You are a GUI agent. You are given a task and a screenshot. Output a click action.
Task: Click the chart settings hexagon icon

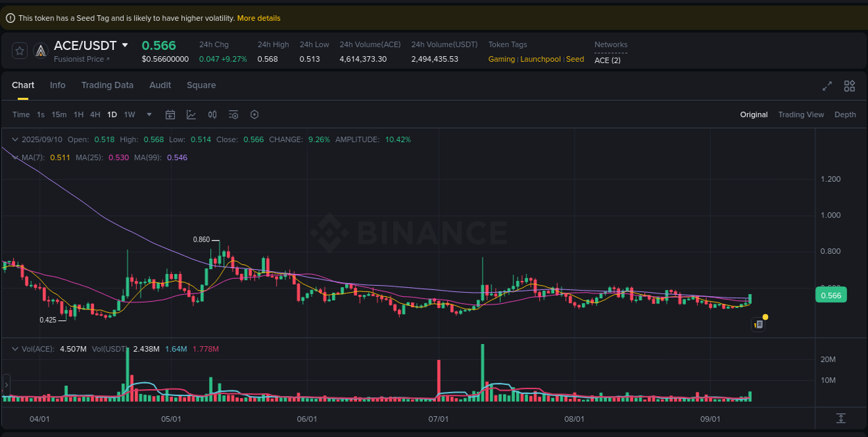254,114
